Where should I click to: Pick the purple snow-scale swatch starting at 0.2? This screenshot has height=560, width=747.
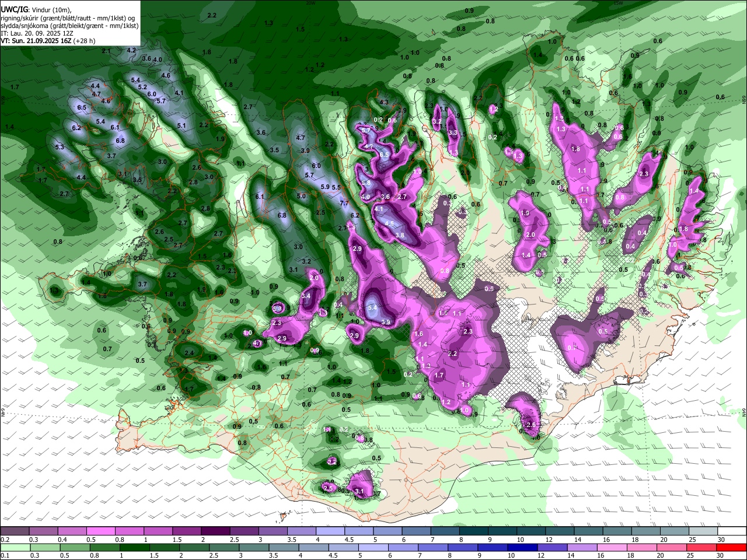[x=15, y=531]
